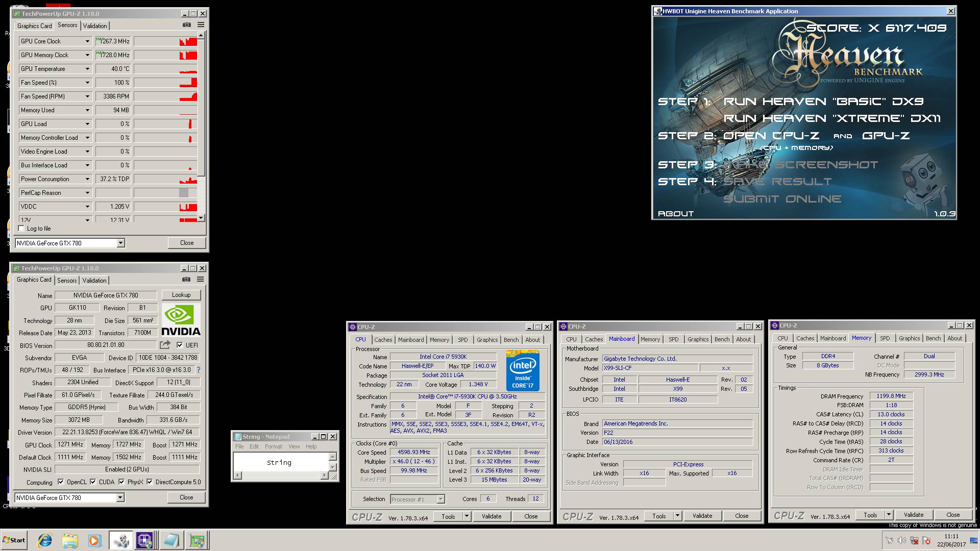
Task: Click the volume speaker icon in system tray
Action: [901, 541]
